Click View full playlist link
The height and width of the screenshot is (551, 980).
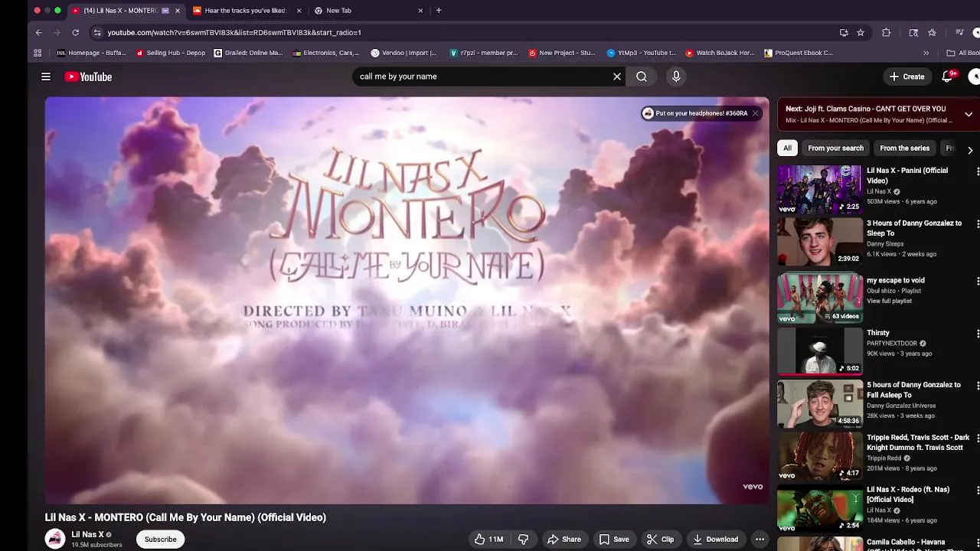pos(889,302)
